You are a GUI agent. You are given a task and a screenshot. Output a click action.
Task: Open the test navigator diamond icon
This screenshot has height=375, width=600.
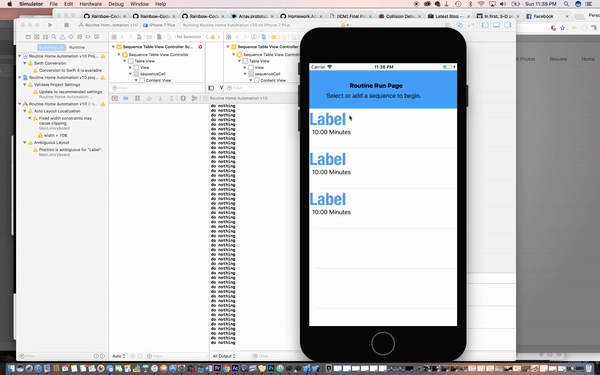coord(71,37)
